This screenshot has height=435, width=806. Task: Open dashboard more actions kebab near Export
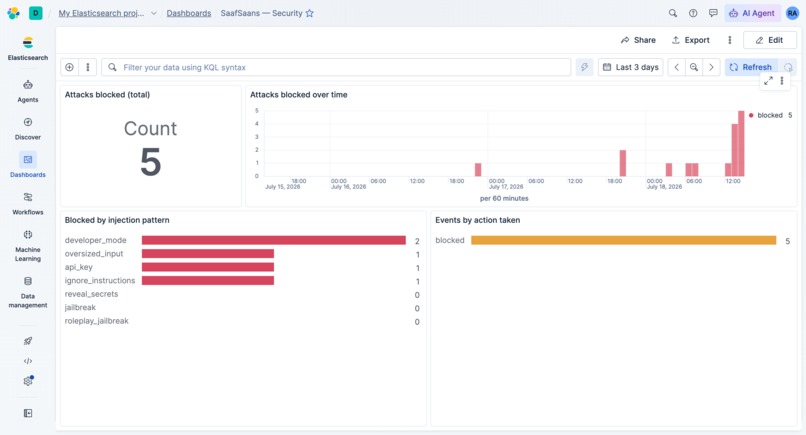(729, 40)
